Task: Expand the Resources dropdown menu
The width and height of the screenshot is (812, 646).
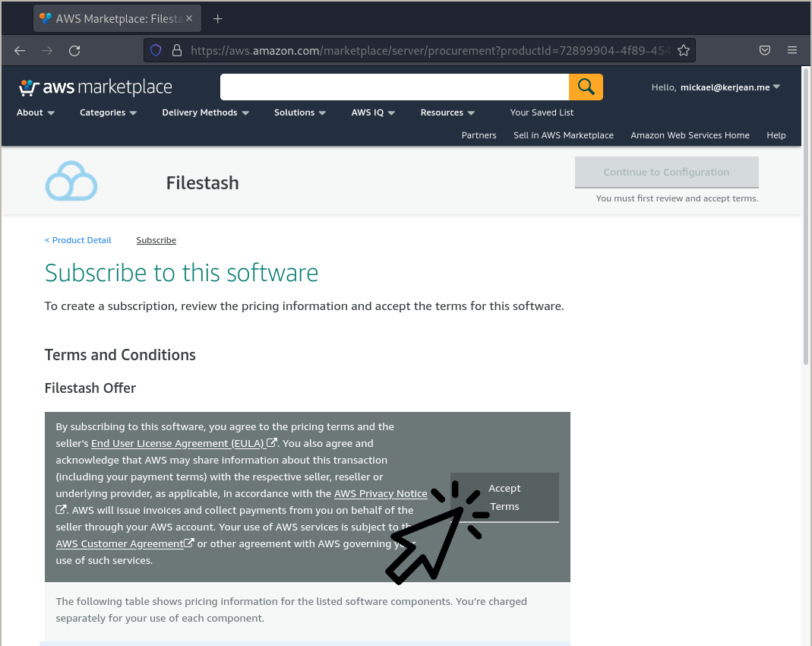Action: [447, 112]
